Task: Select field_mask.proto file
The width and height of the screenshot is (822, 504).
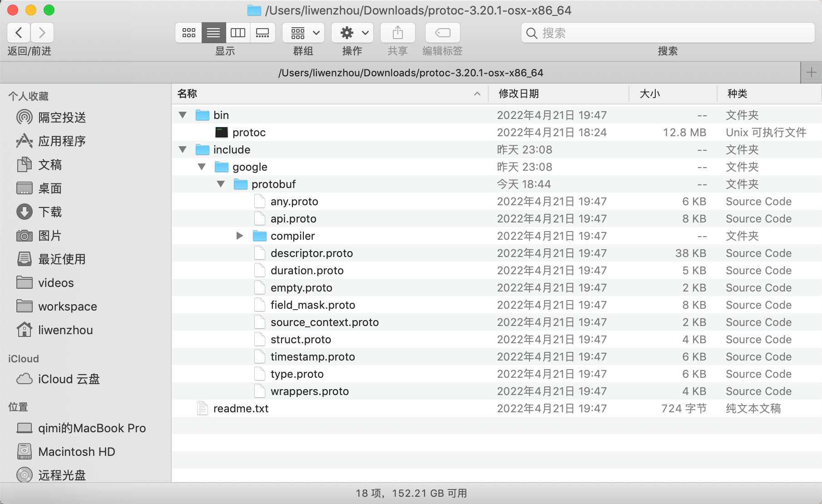Action: click(497, 305)
